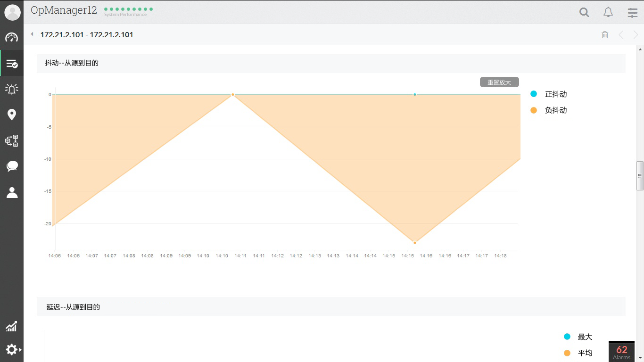644x362 pixels.
Task: Go to previous monitor arrow
Action: (621, 34)
